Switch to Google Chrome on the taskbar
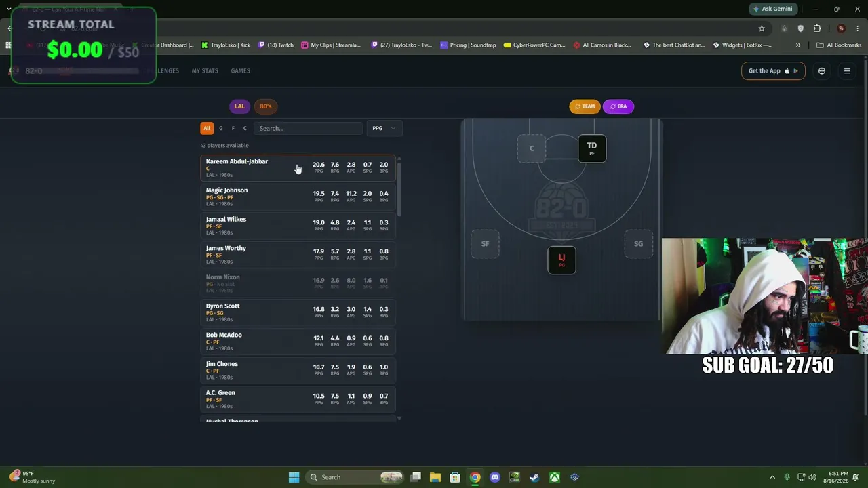868x488 pixels. (475, 477)
